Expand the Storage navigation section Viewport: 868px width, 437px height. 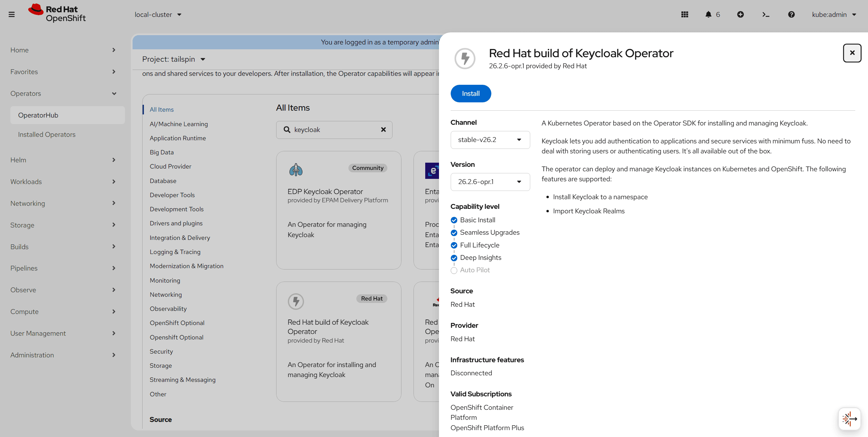point(63,225)
